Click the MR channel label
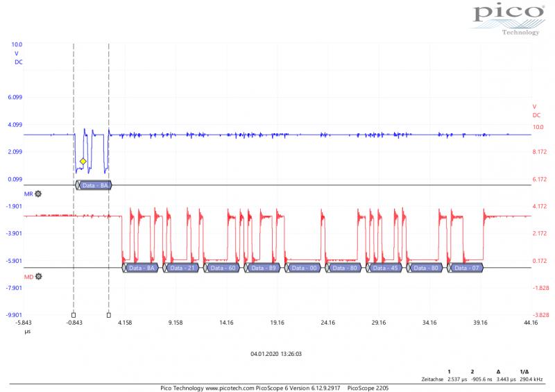555x392 pixels. pyautogui.click(x=28, y=194)
